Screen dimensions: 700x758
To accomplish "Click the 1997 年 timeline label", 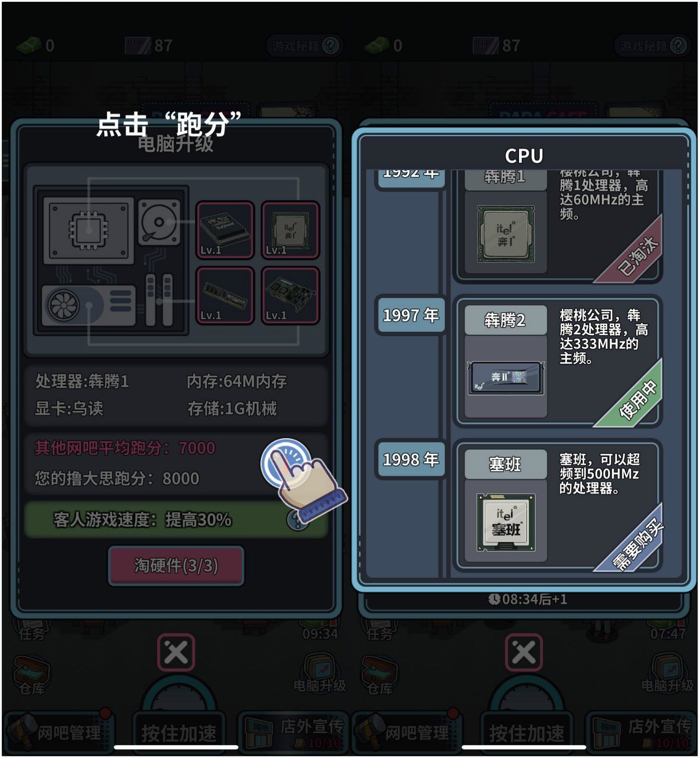I will [x=411, y=315].
